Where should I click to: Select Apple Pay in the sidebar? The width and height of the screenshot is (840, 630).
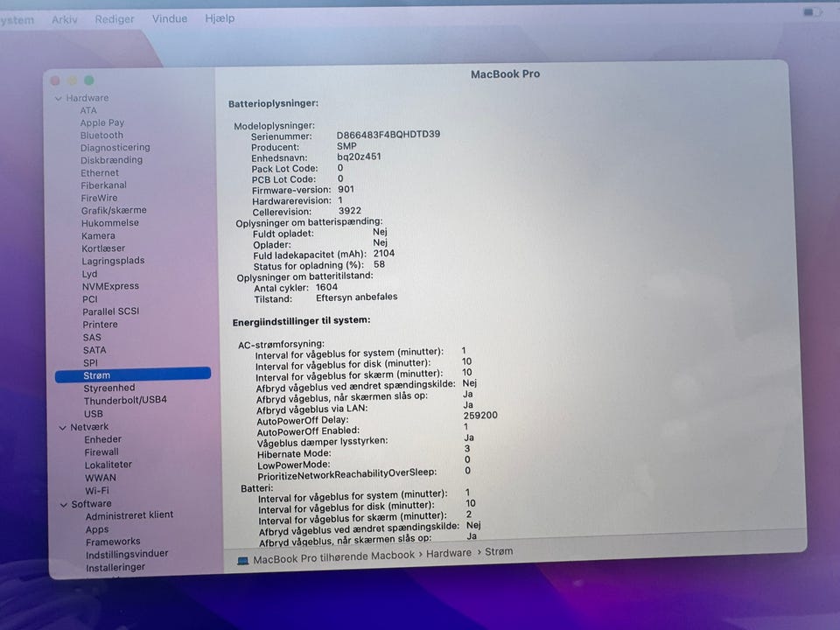[101, 122]
